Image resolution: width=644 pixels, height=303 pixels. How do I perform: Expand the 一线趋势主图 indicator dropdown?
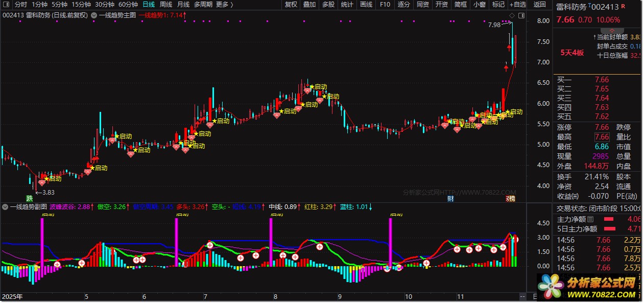point(94,15)
